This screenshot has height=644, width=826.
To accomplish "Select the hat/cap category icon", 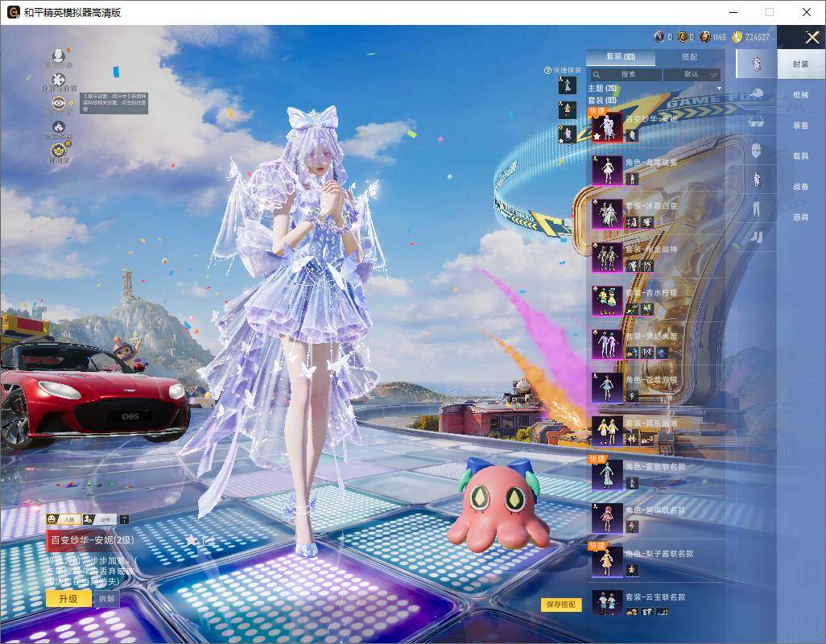I will point(757,93).
